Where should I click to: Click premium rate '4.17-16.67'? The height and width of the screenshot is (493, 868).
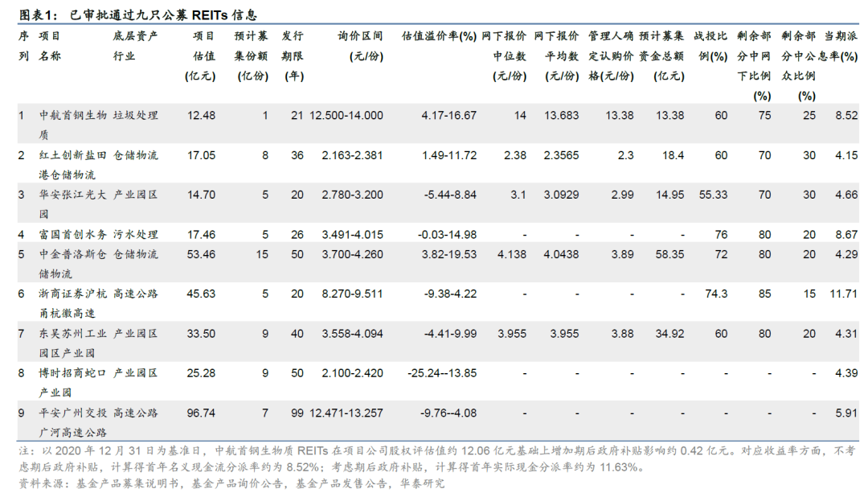(x=449, y=116)
